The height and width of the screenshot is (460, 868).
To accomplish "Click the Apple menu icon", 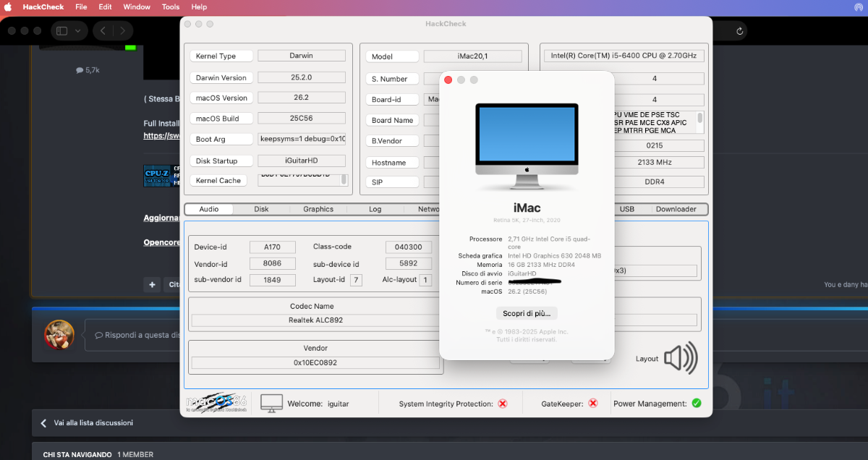I will [x=9, y=7].
